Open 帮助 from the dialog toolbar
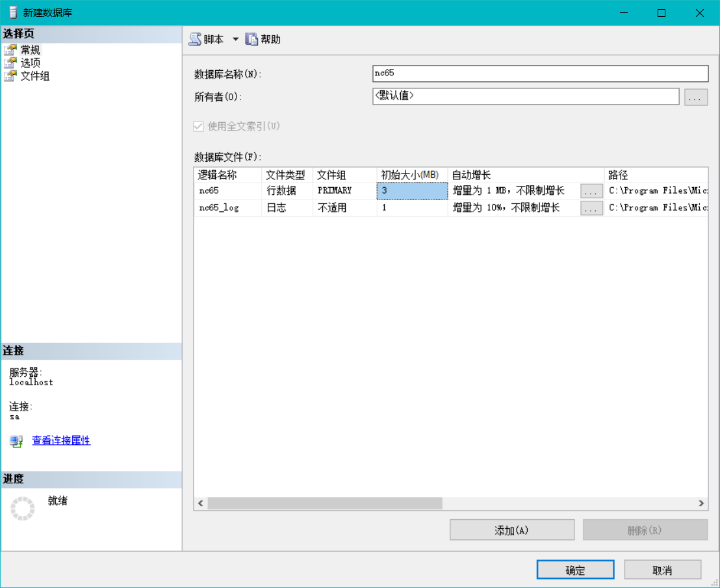The height and width of the screenshot is (588, 720). (263, 39)
